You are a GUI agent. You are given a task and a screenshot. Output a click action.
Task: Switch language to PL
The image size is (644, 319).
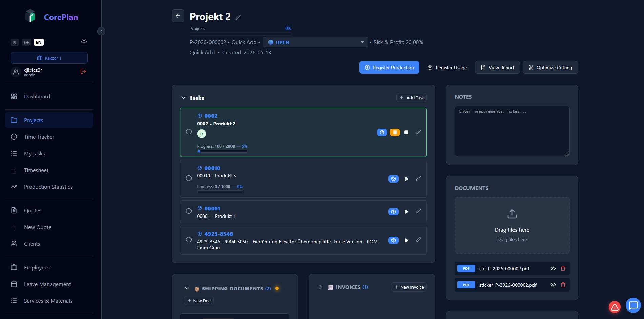(x=15, y=42)
